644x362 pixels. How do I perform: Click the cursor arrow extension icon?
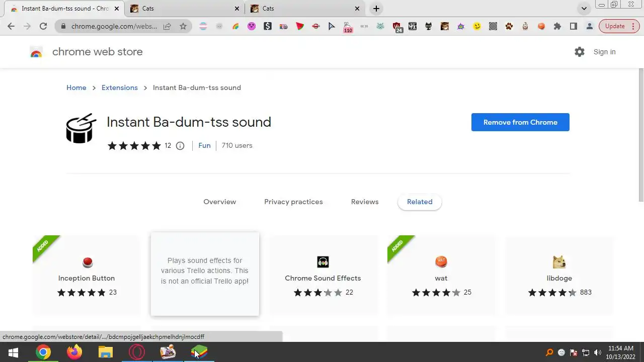332,26
